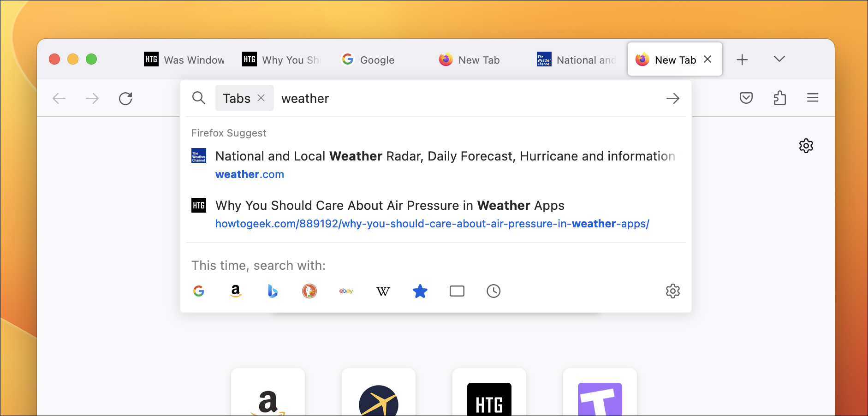
Task: Switch to the Why You Should tab
Action: pyautogui.click(x=282, y=59)
